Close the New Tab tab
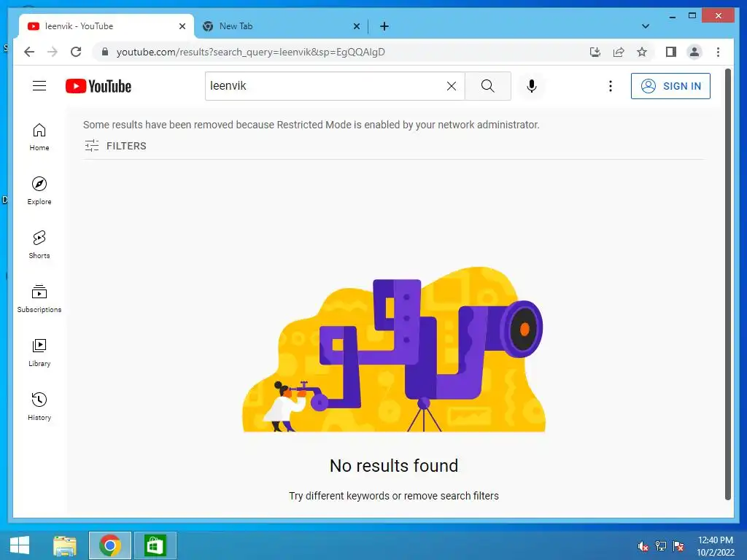 [x=356, y=26]
